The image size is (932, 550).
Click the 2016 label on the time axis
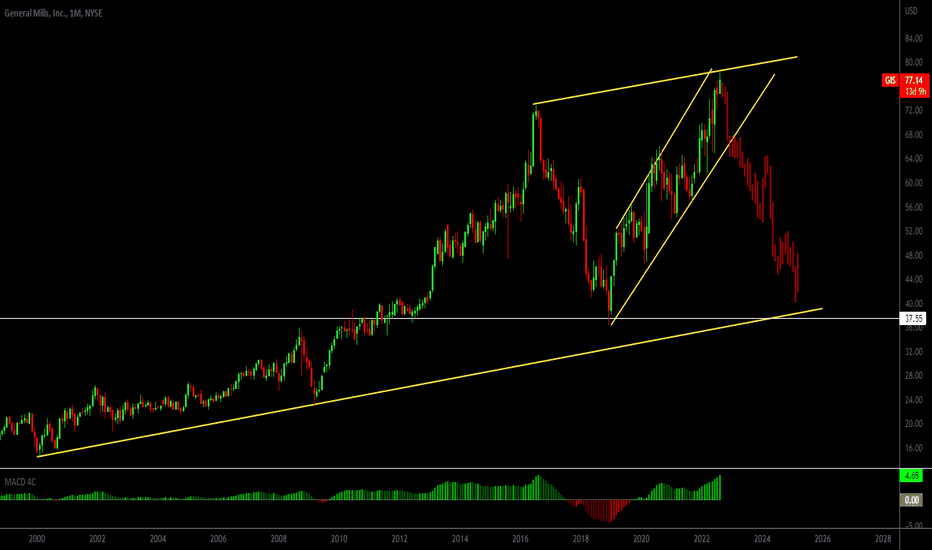pos(521,539)
